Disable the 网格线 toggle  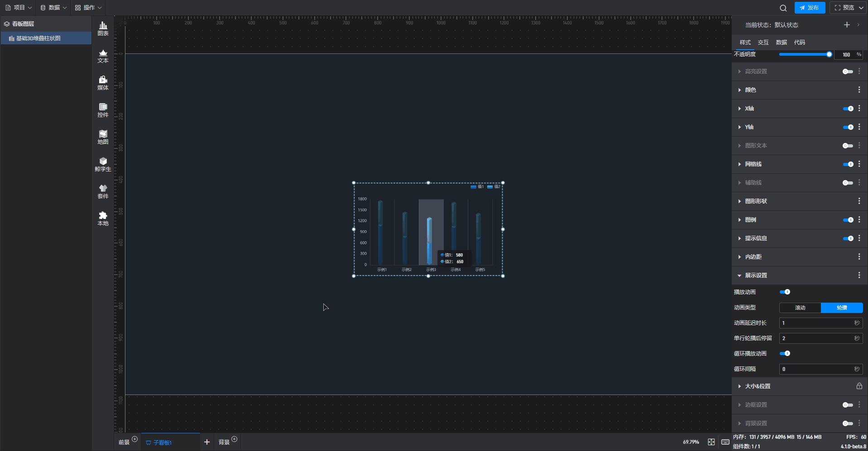(848, 164)
